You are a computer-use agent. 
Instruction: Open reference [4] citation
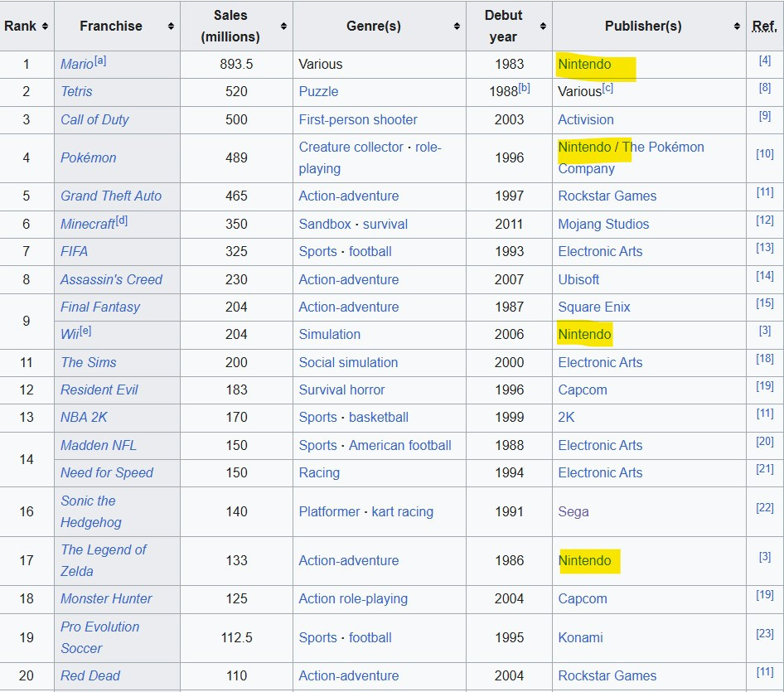tap(764, 60)
